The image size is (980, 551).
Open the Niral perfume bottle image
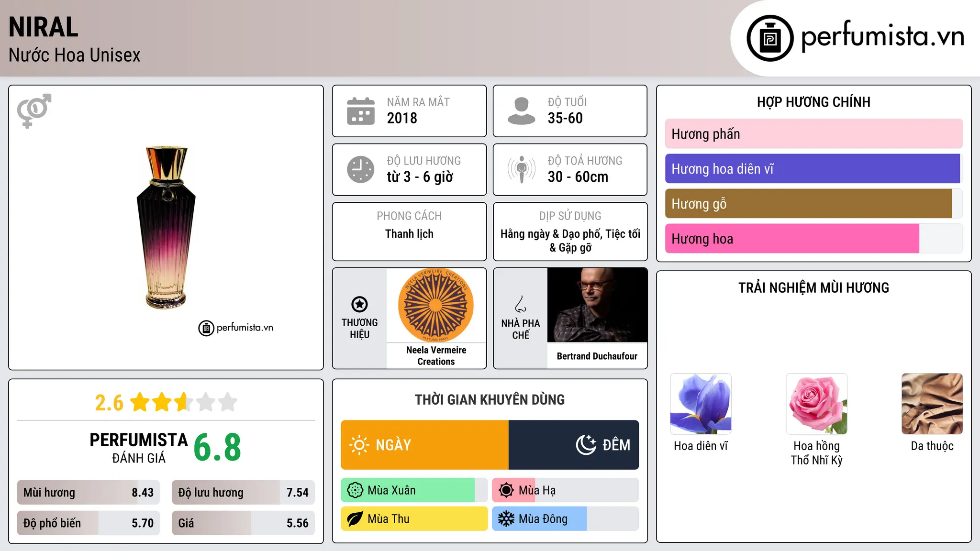coord(166,228)
